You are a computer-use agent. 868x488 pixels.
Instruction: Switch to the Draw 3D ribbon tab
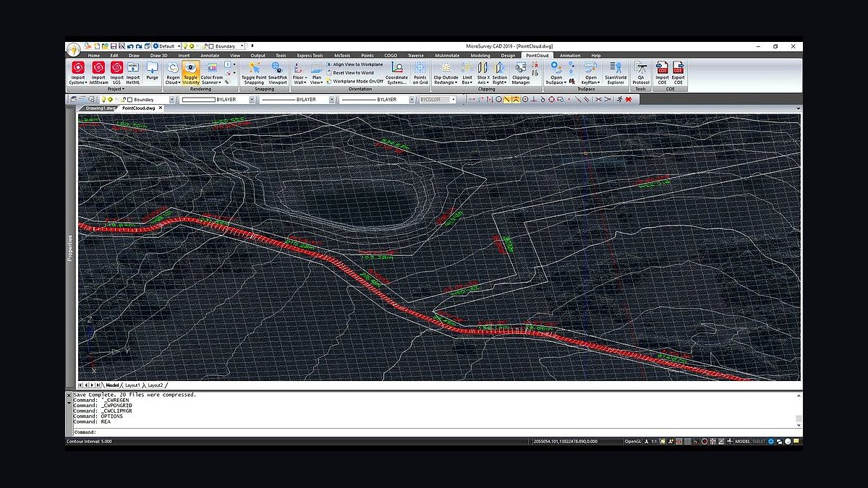pyautogui.click(x=158, y=55)
